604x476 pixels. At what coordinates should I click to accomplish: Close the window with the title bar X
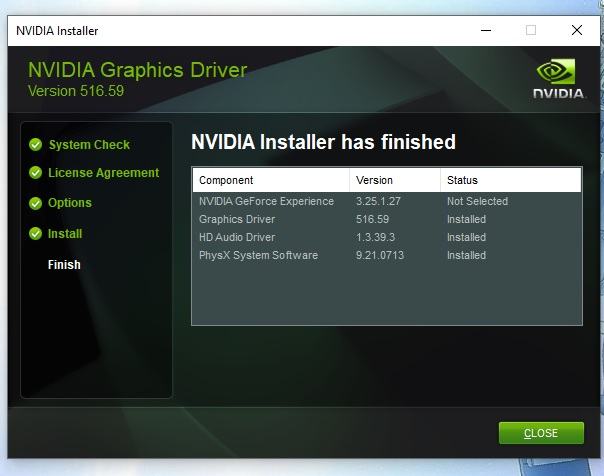coord(577,30)
